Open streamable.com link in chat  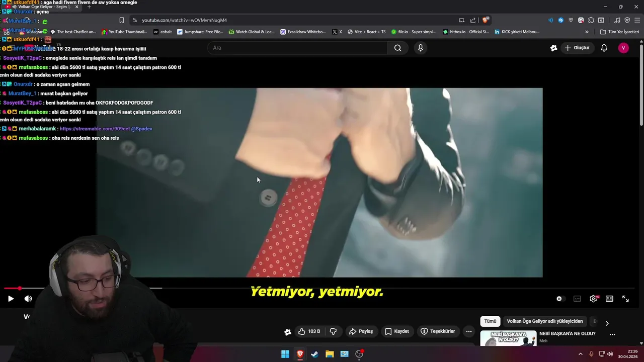pos(95,129)
